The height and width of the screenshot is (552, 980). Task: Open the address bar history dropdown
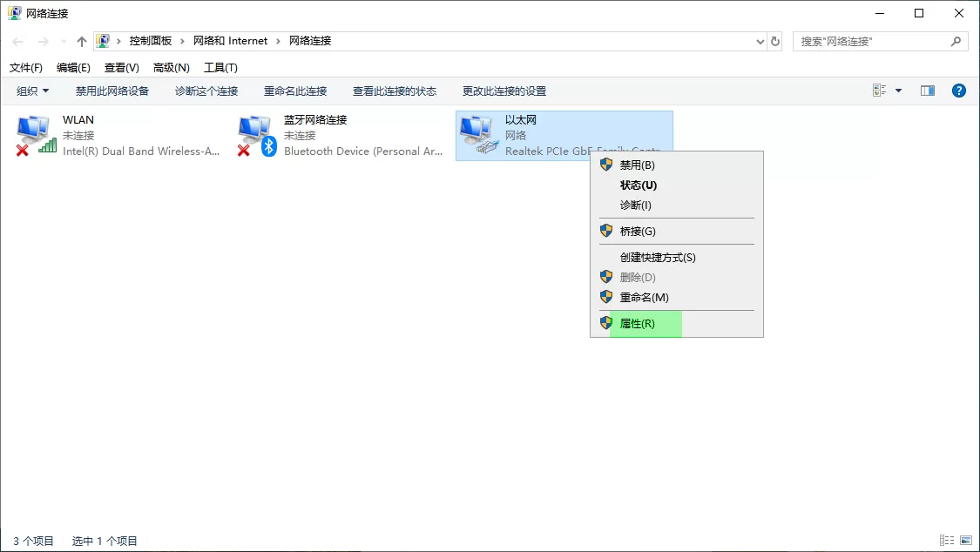[758, 40]
